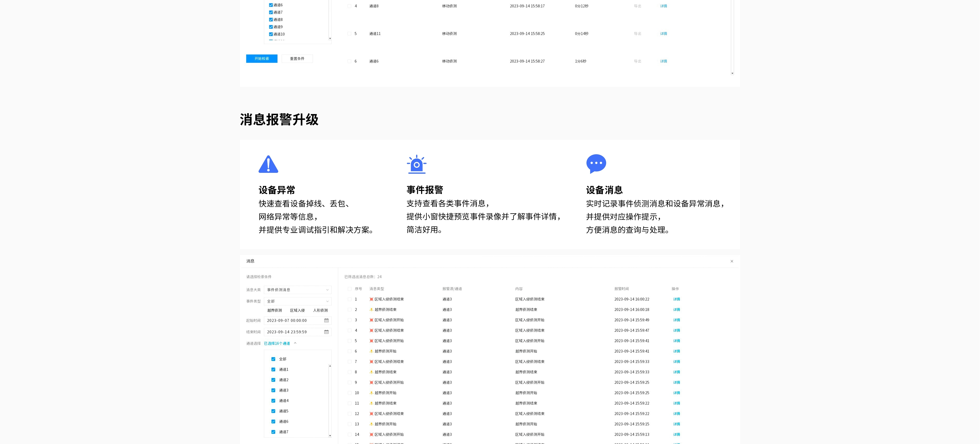The image size is (980, 444).
Task: Open the 事件类型 dropdown showing 全部
Action: [297, 301]
